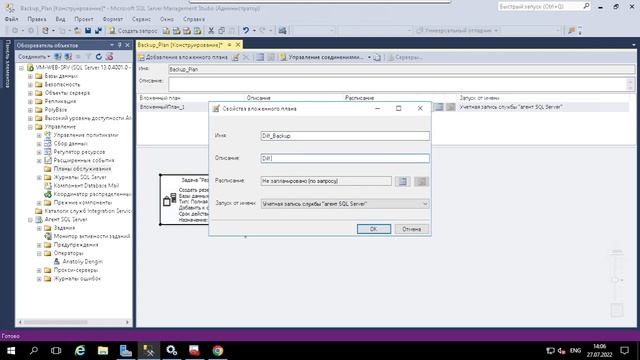
Task: Cut the selection with the scissors icon
Action: point(211,31)
